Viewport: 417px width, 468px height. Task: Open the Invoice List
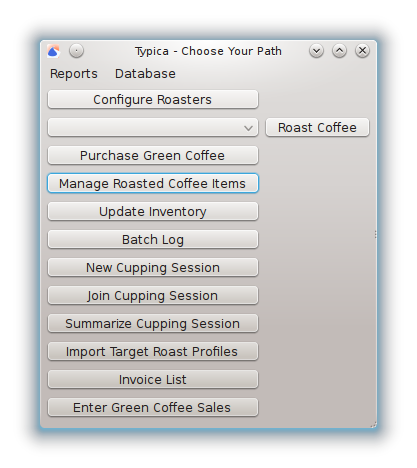153,379
